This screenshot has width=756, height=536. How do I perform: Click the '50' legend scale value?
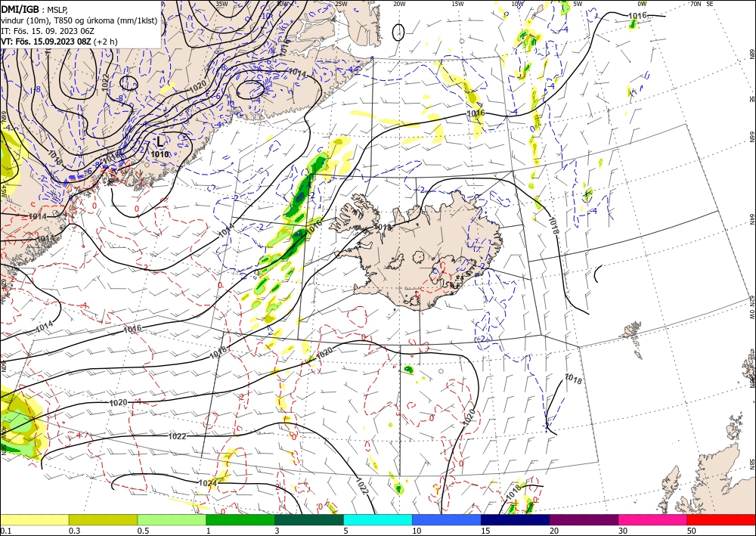click(x=692, y=531)
